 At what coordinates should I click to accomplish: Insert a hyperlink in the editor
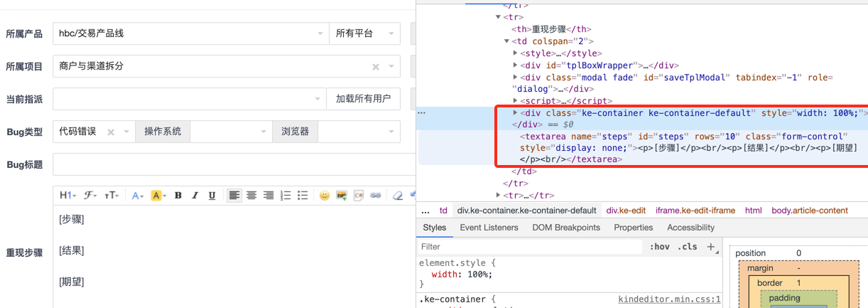376,196
